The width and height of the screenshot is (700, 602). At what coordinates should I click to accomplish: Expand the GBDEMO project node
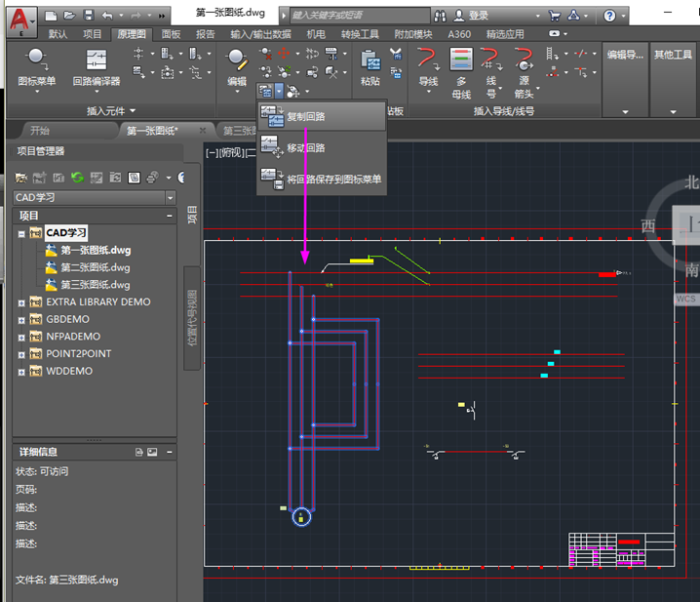(21, 319)
